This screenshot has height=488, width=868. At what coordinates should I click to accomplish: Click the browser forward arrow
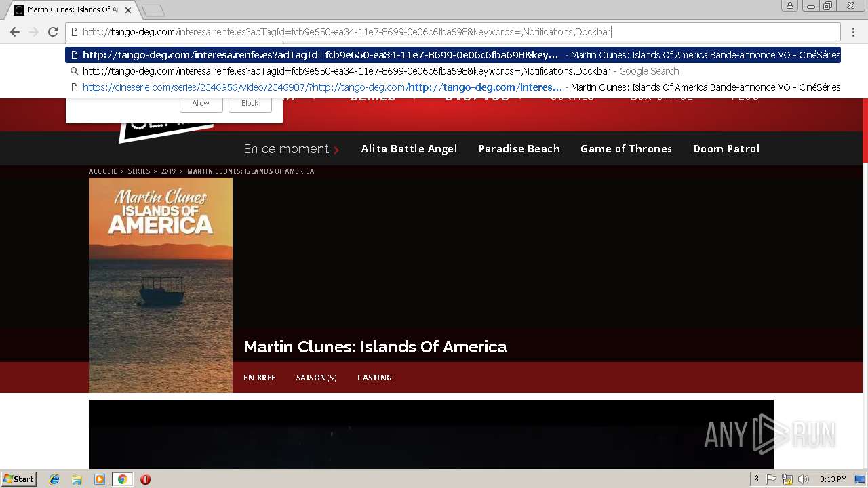pyautogui.click(x=33, y=32)
